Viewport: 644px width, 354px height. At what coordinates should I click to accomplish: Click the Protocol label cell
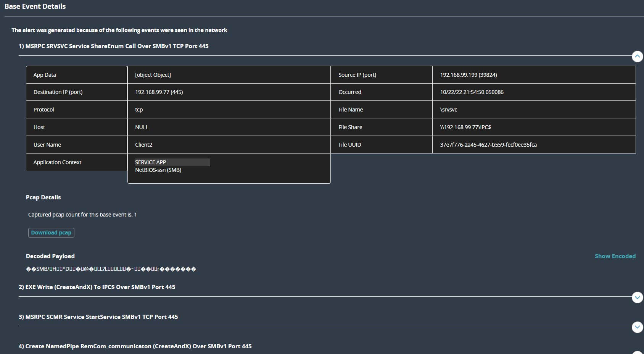[77, 110]
